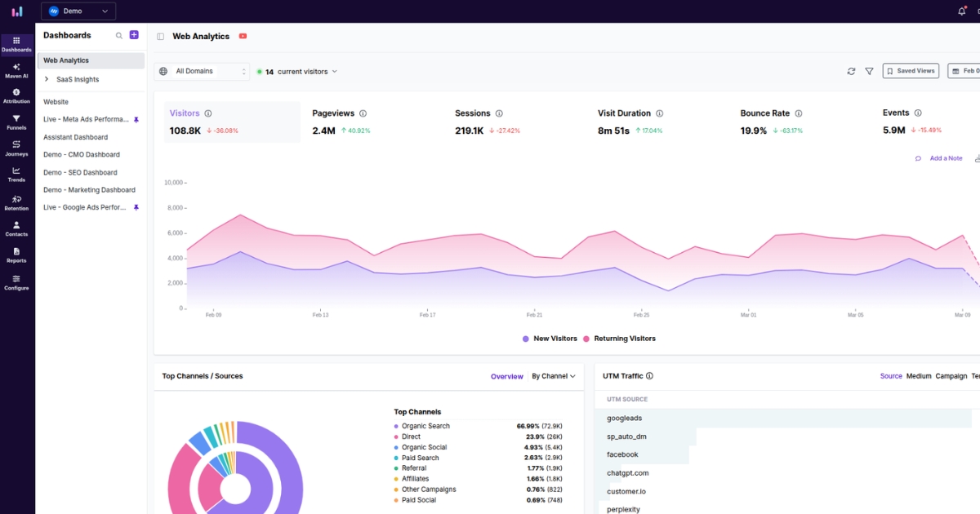This screenshot has width=980, height=514.
Task: Select Medium in the UTM Traffic tabs
Action: pyautogui.click(x=918, y=376)
